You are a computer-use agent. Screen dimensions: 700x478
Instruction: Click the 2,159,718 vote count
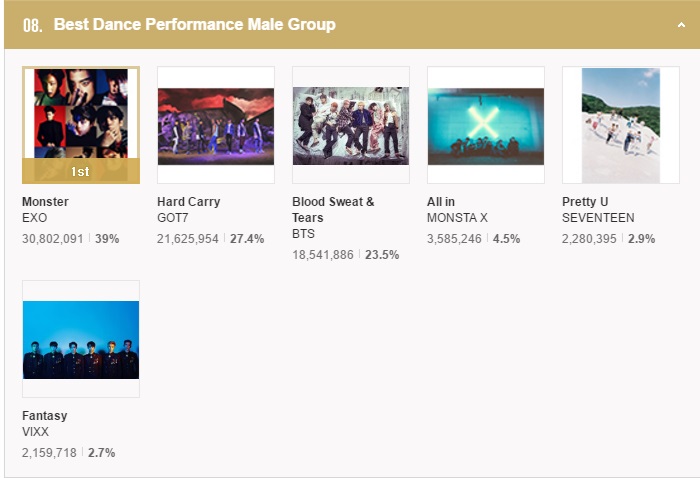click(x=49, y=453)
